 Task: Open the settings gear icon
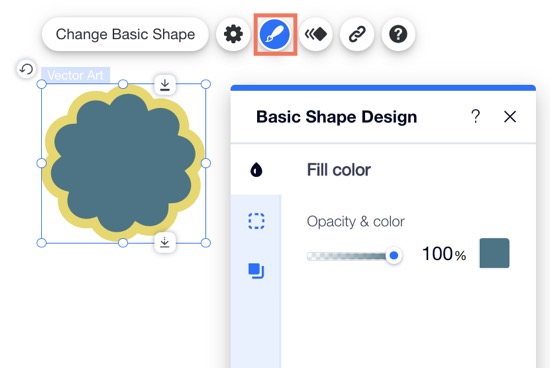(x=233, y=34)
